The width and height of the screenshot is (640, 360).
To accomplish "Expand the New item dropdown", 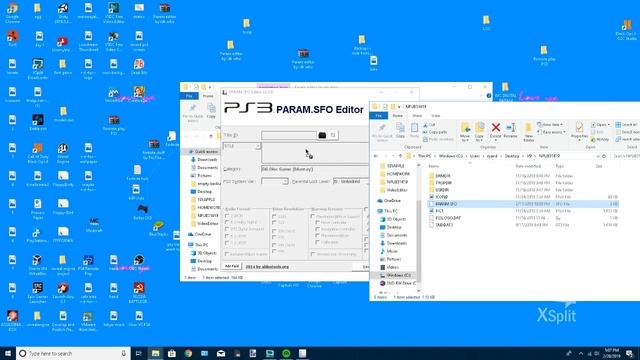I will click(551, 124).
